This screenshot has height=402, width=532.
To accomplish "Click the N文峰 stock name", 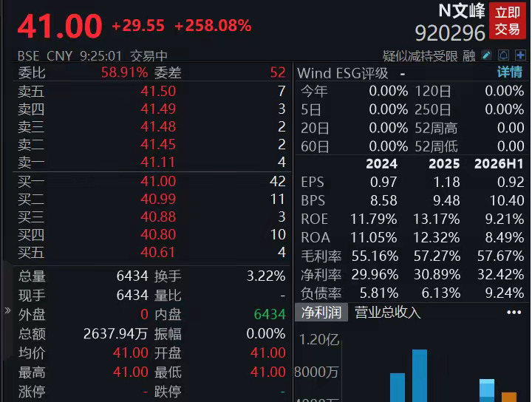I will pos(462,11).
